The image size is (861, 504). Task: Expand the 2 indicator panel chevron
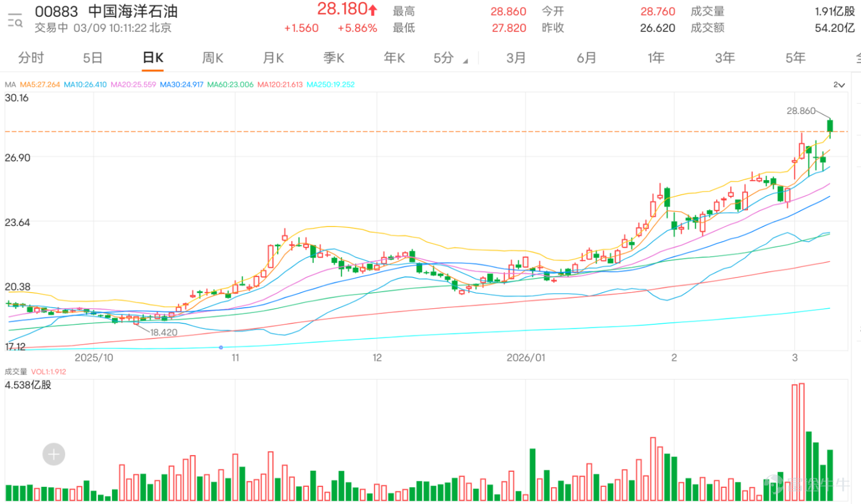point(839,85)
